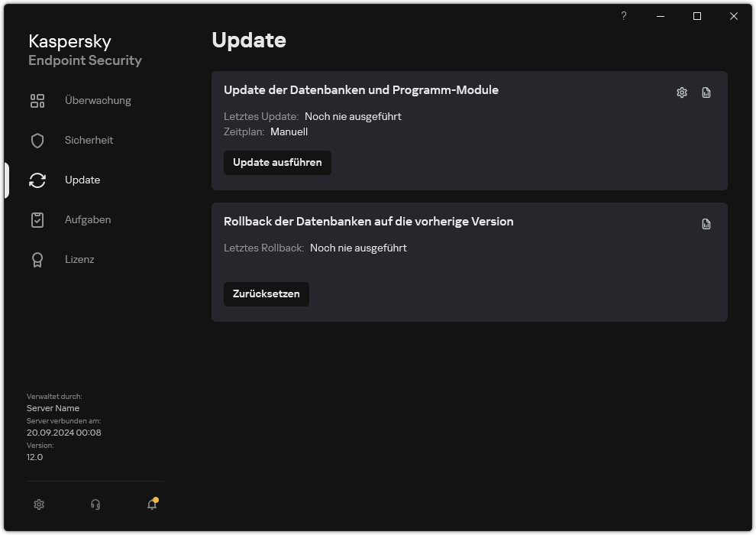This screenshot has height=535, width=756.
Task: Click the Update sync-arrows icon
Action: coord(37,180)
